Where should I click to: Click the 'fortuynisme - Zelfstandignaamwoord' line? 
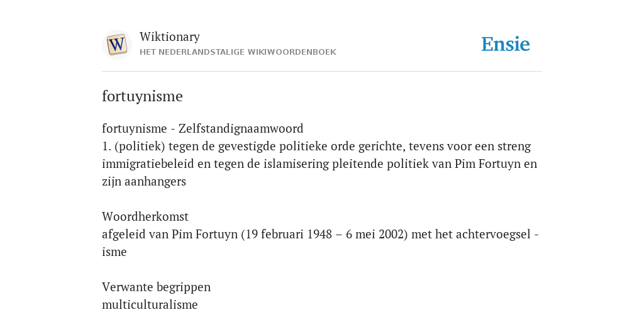pyautogui.click(x=203, y=128)
